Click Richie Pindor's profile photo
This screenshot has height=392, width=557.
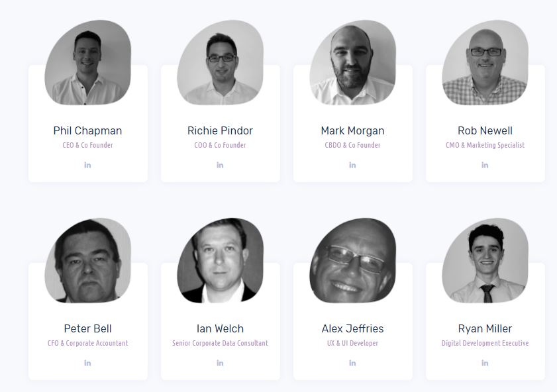221,62
